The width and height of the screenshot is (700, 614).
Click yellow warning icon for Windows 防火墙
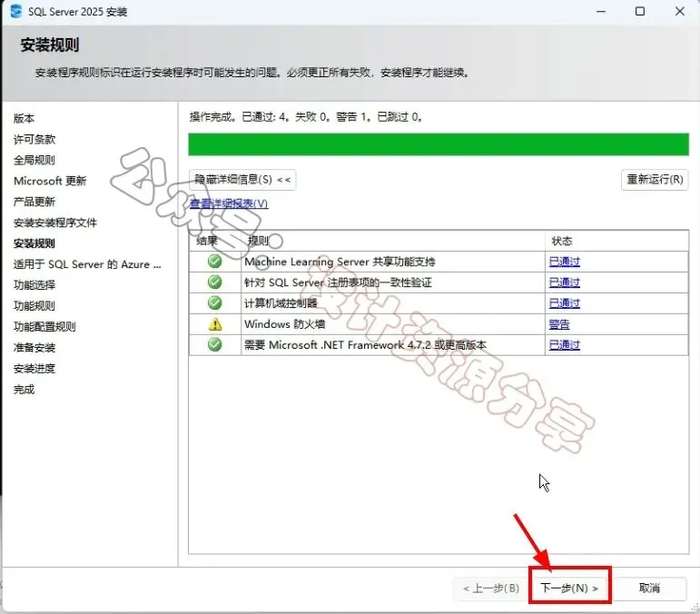click(x=215, y=323)
